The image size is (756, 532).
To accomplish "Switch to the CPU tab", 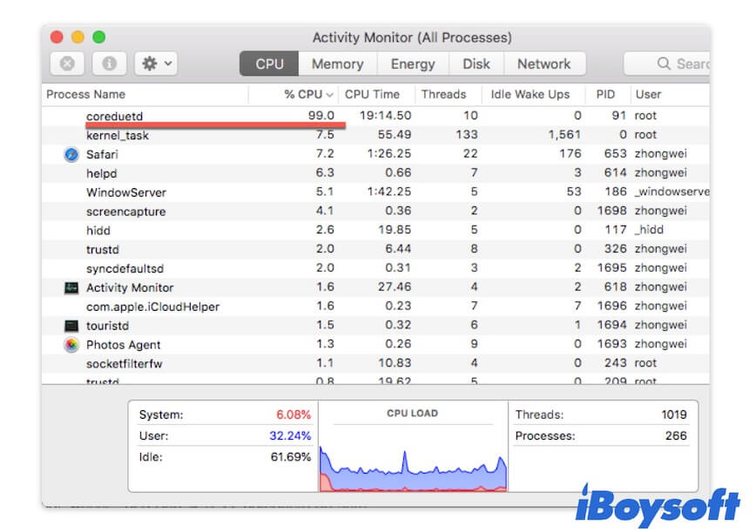I will click(269, 64).
